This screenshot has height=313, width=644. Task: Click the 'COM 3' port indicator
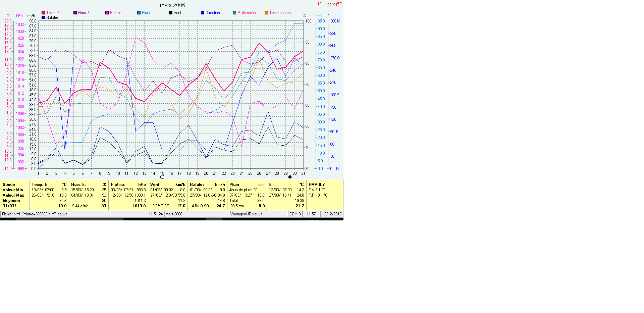tap(295, 214)
